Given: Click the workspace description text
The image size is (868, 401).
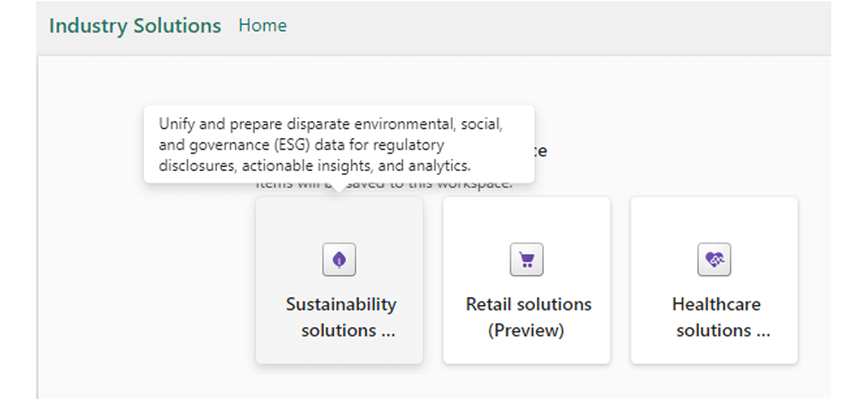Looking at the screenshot, I should point(384,182).
